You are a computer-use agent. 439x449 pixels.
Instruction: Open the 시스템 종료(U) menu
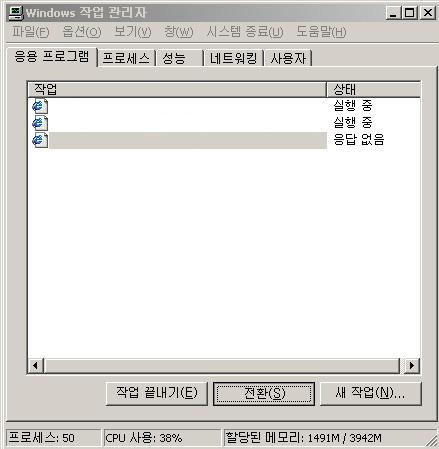[245, 32]
